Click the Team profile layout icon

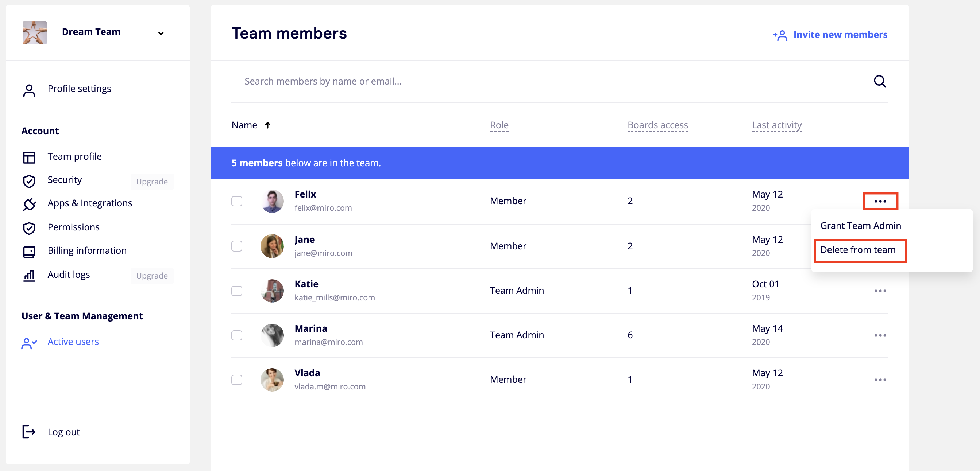(29, 157)
